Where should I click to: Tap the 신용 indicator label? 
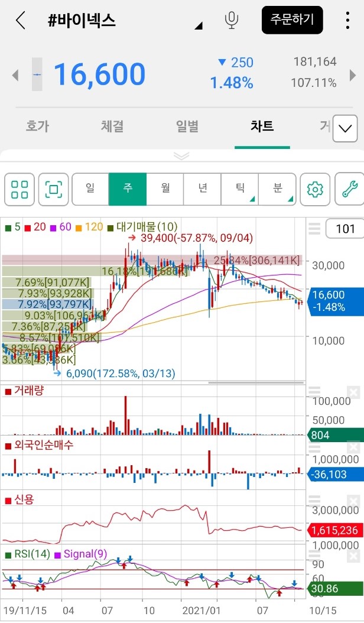click(19, 499)
